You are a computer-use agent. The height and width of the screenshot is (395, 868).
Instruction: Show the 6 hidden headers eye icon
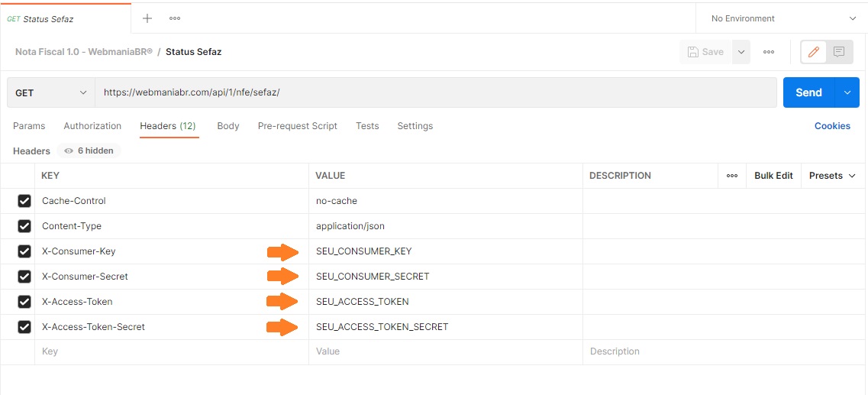(69, 151)
